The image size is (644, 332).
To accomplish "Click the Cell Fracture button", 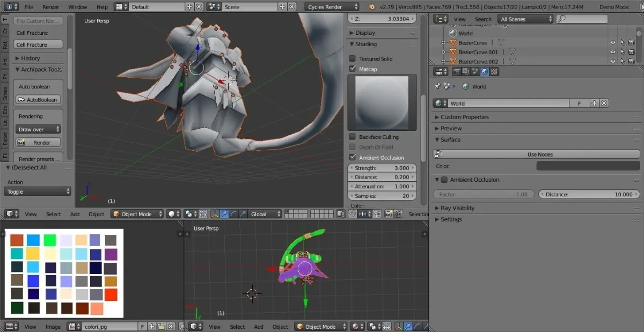I will tap(38, 45).
